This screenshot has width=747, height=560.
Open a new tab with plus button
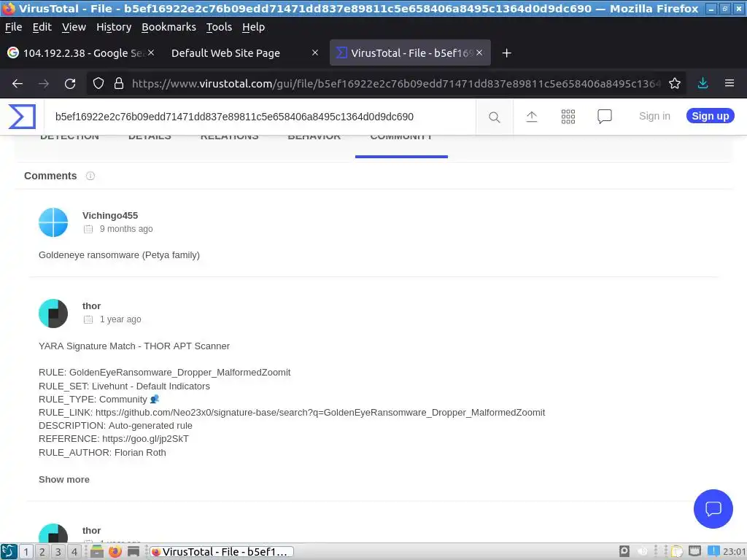(506, 52)
